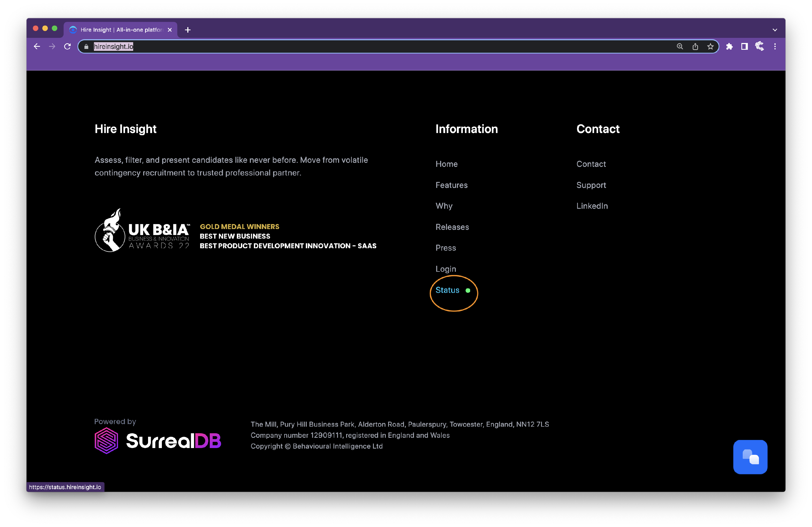The width and height of the screenshot is (812, 527).
Task: Open a new tab with plus
Action: click(188, 30)
